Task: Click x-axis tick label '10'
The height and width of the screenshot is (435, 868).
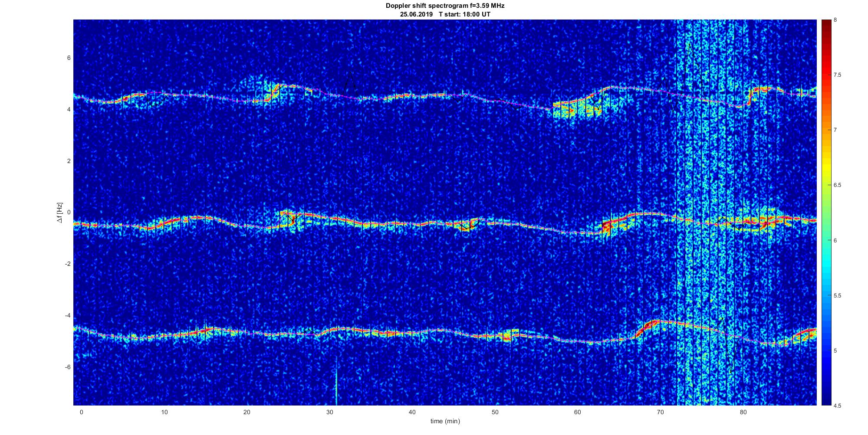Action: pyautogui.click(x=164, y=412)
